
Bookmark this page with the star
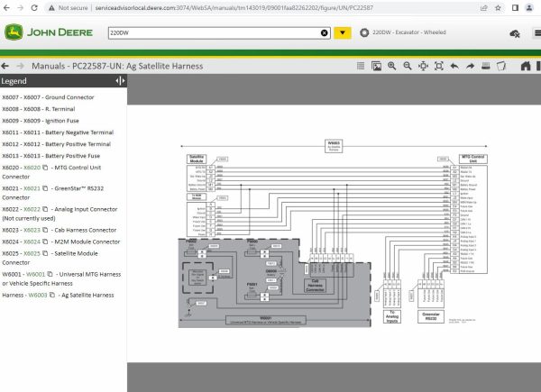(498, 7)
